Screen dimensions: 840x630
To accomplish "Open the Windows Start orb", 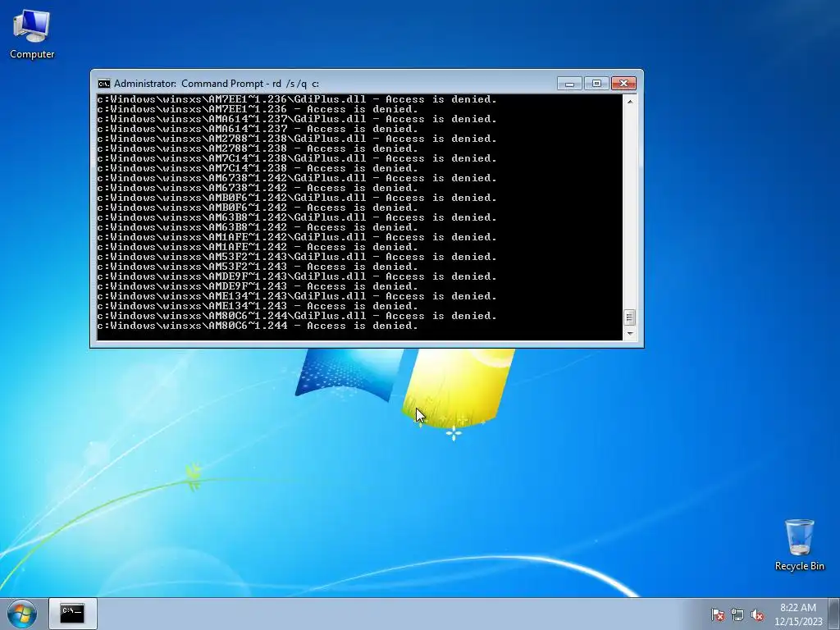I will tap(22, 614).
